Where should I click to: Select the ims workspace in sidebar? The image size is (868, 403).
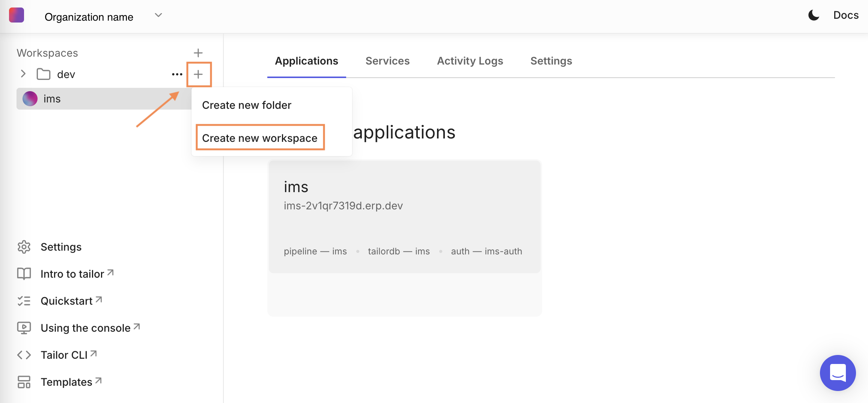(x=104, y=99)
